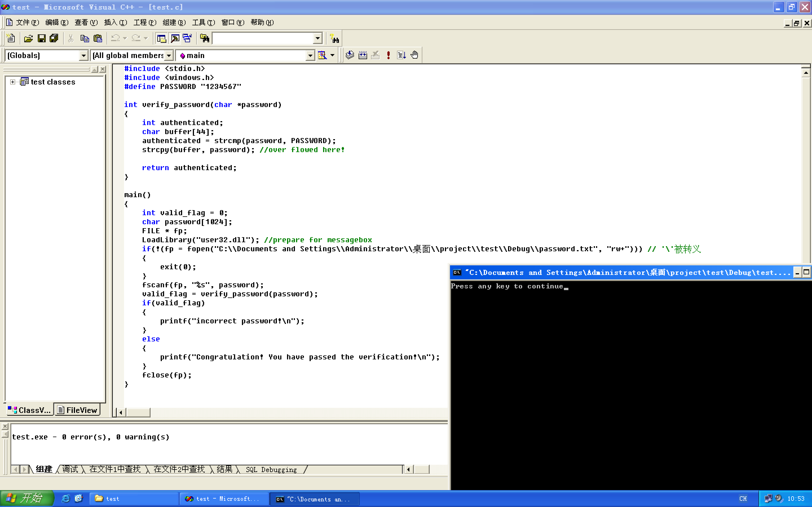Click the Save All icon

tap(54, 39)
